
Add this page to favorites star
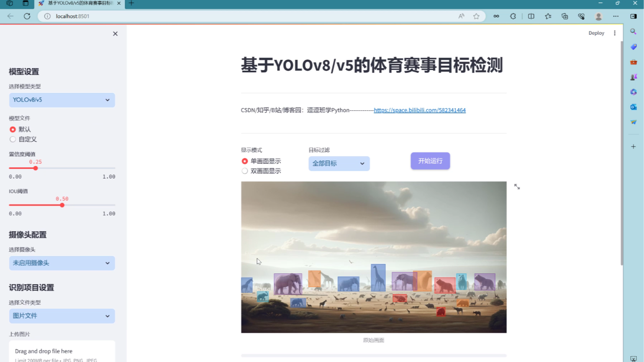(476, 16)
